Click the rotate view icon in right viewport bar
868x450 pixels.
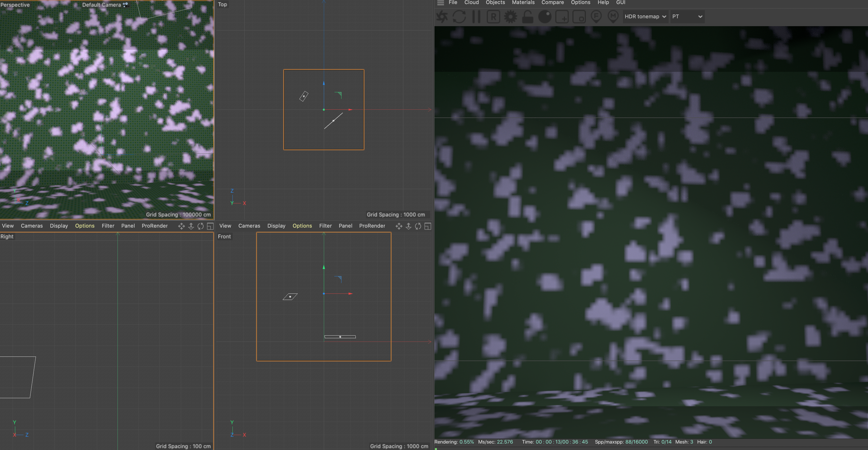pyautogui.click(x=418, y=226)
